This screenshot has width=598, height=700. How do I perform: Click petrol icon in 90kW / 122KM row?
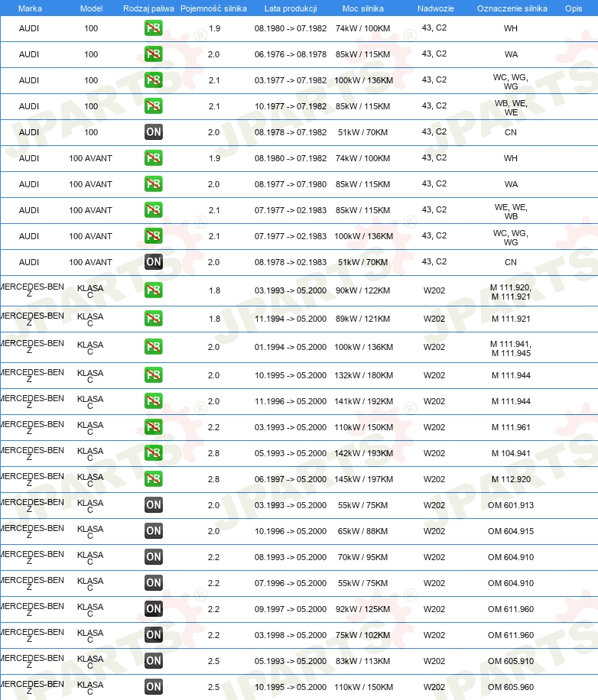pyautogui.click(x=153, y=290)
